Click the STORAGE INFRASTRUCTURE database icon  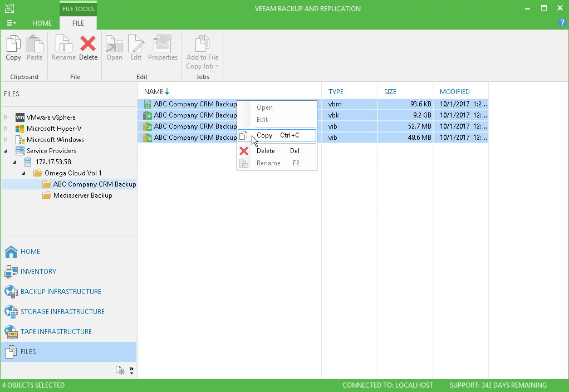[x=11, y=311]
